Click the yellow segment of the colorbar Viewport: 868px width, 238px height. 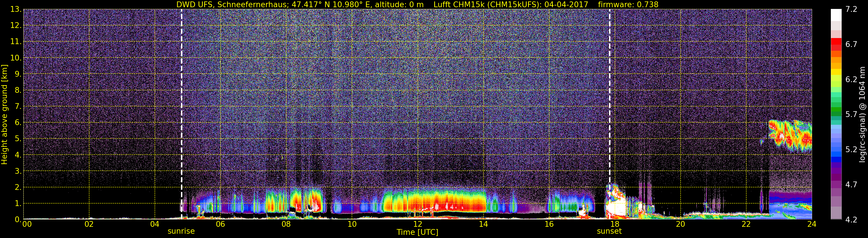pos(836,72)
